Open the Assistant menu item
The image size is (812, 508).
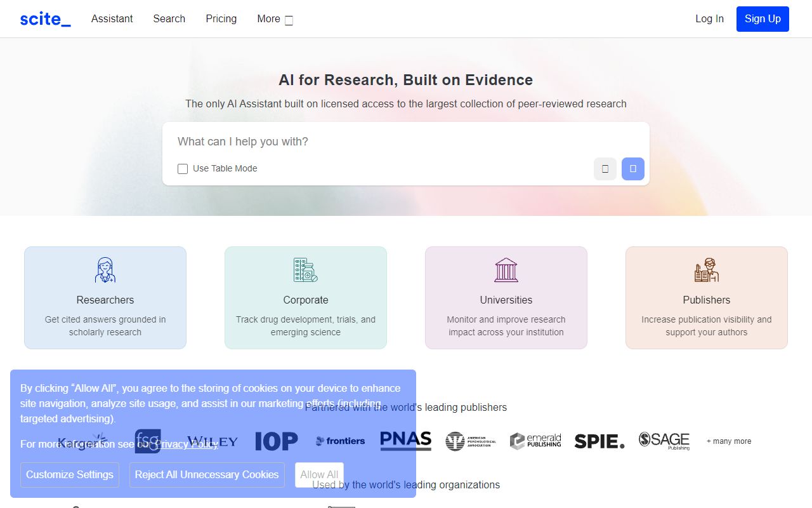112,19
